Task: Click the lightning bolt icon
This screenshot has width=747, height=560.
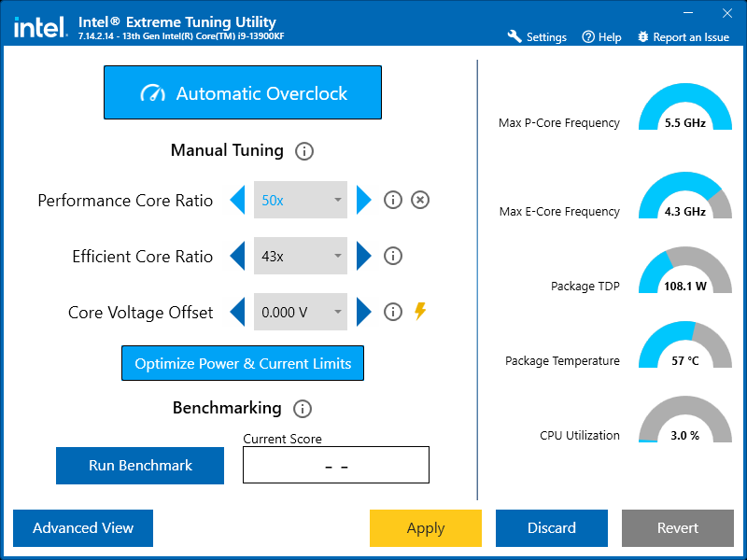Action: point(420,312)
